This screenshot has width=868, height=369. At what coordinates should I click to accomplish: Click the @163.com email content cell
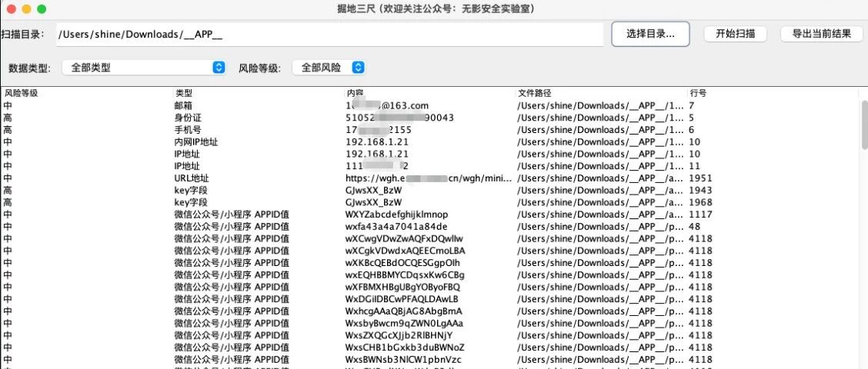(387, 105)
